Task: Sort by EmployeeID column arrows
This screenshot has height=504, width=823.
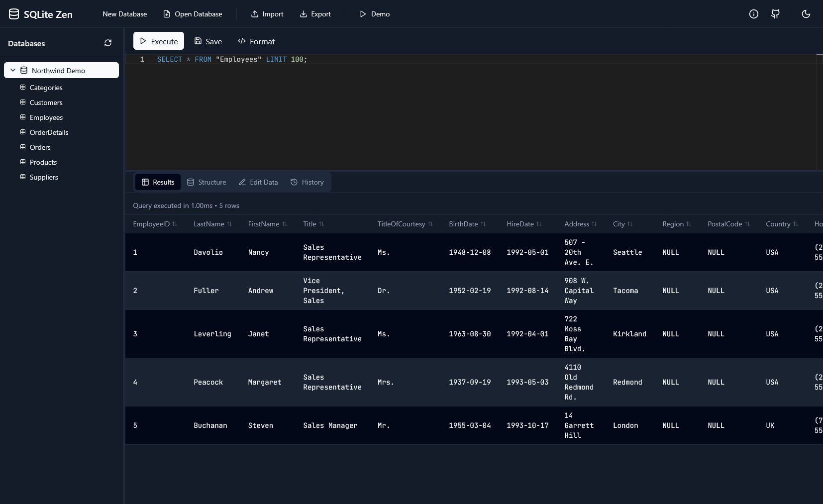Action: pos(175,224)
